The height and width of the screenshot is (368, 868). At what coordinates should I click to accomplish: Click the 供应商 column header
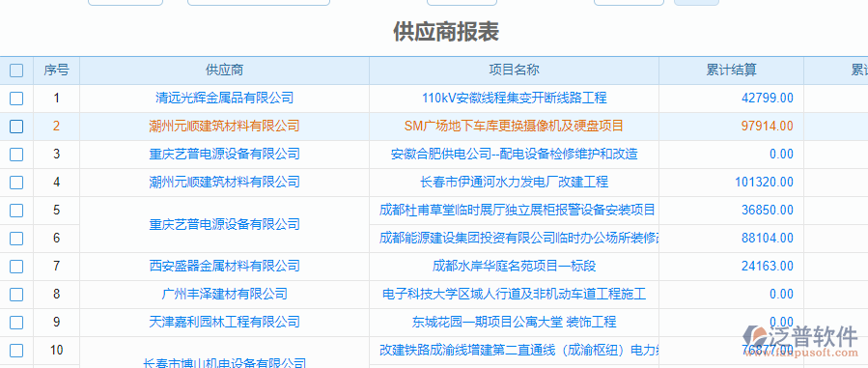click(224, 71)
